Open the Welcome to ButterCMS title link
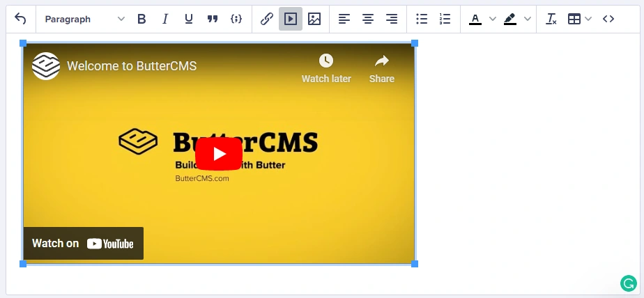 pos(132,65)
